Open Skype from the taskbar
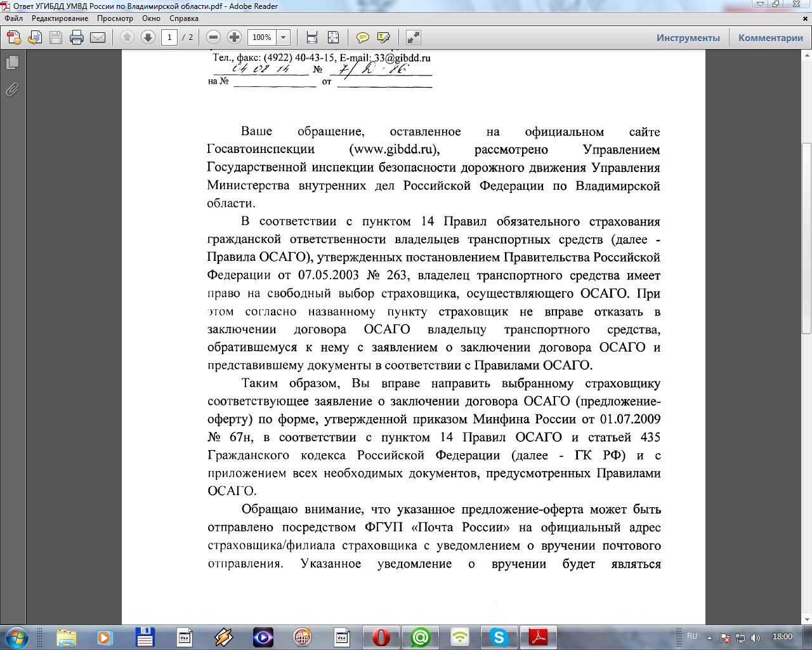 tap(499, 637)
